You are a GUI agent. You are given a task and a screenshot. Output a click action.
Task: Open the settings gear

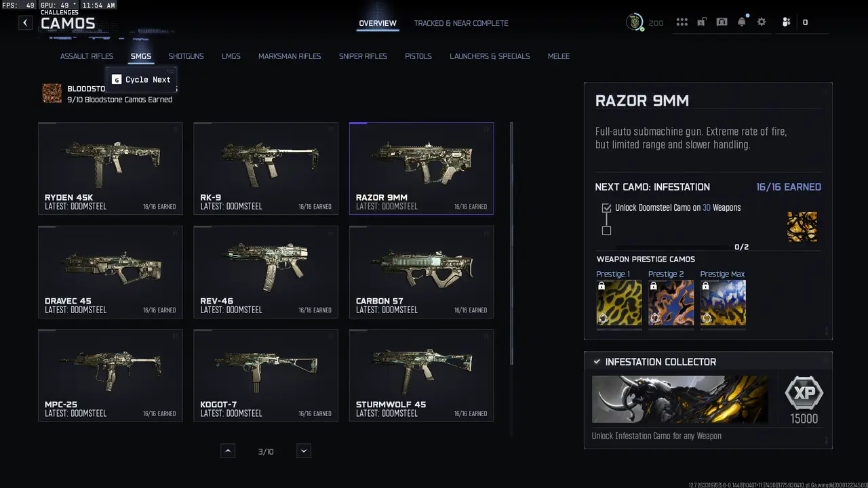[762, 22]
